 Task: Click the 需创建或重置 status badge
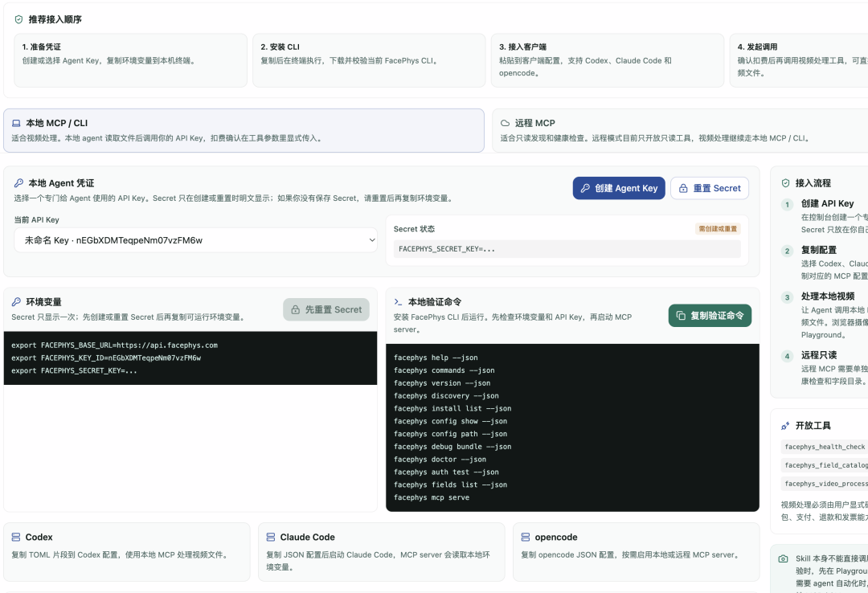[x=718, y=229]
